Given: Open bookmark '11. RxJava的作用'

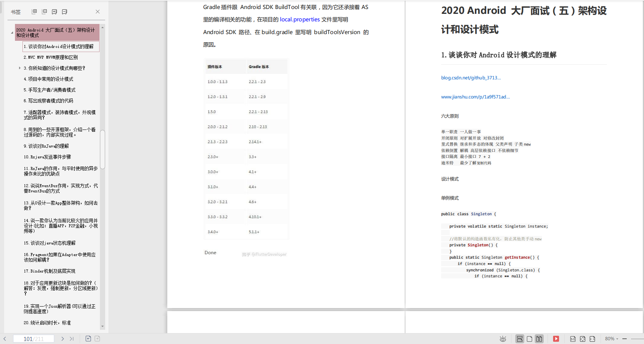Looking at the screenshot, I should pyautogui.click(x=61, y=171).
